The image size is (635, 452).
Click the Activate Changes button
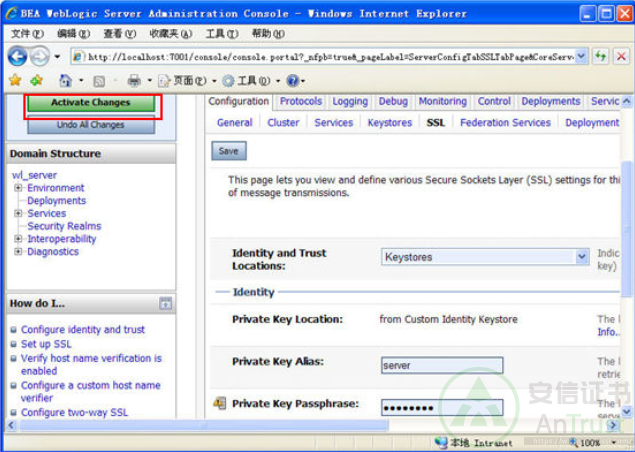tap(91, 103)
